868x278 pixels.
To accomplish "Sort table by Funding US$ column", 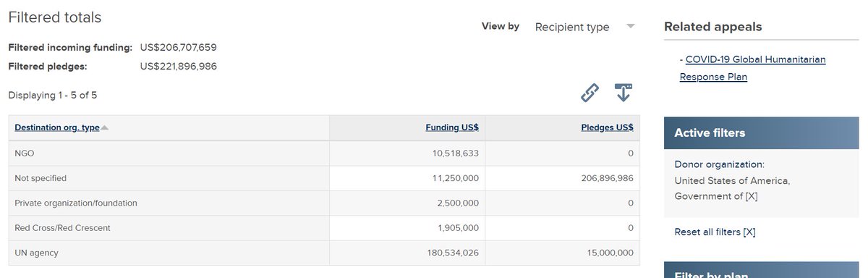I will tap(452, 127).
